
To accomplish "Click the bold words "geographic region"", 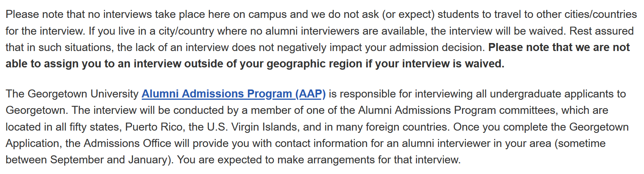I will [x=314, y=64].
